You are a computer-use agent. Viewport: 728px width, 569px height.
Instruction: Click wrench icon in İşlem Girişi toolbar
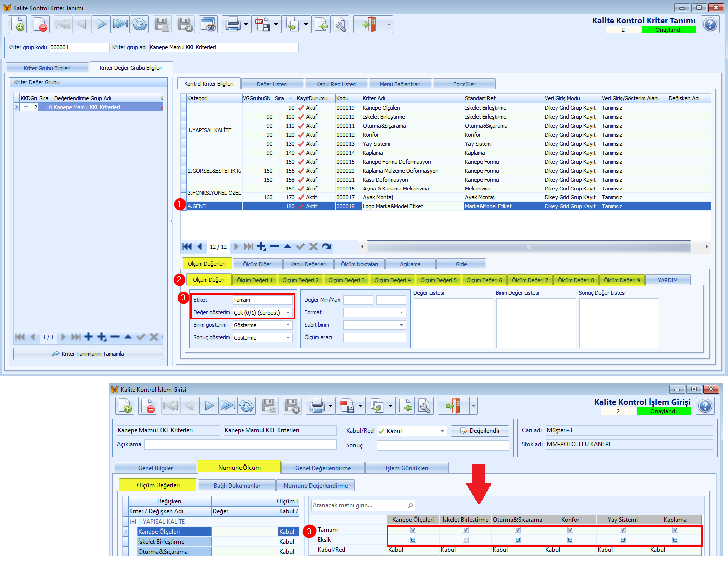[x=424, y=406]
